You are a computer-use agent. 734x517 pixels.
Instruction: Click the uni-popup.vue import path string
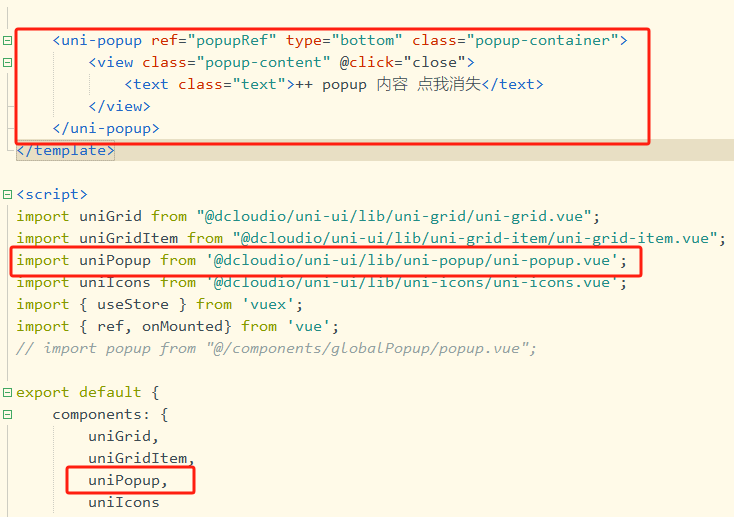(x=416, y=260)
